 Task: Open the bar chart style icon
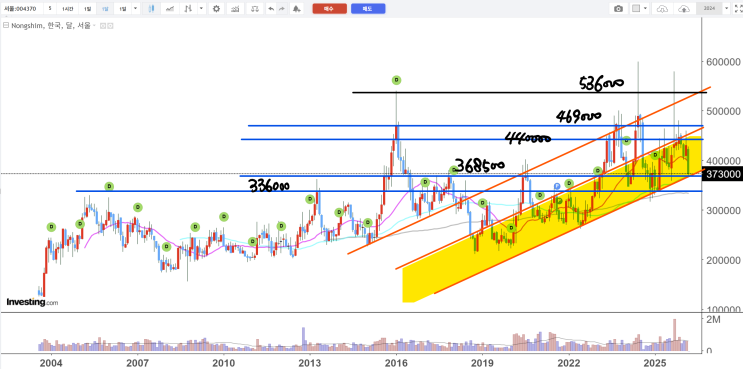coord(189,9)
